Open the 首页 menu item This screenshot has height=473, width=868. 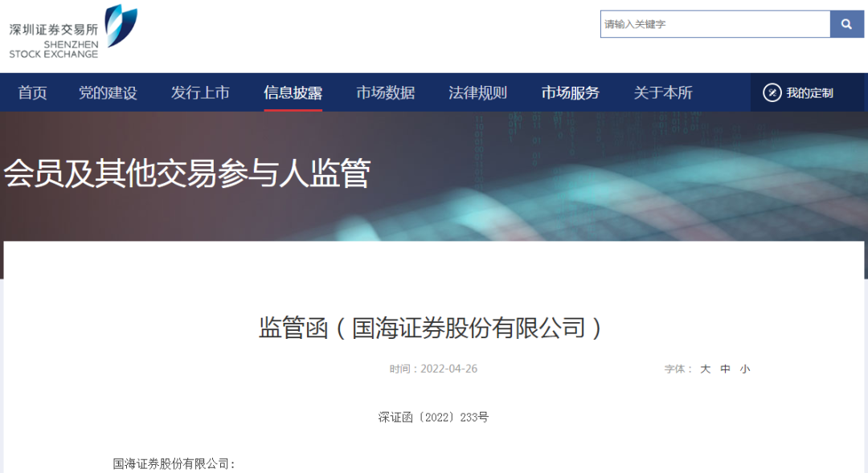coord(32,92)
